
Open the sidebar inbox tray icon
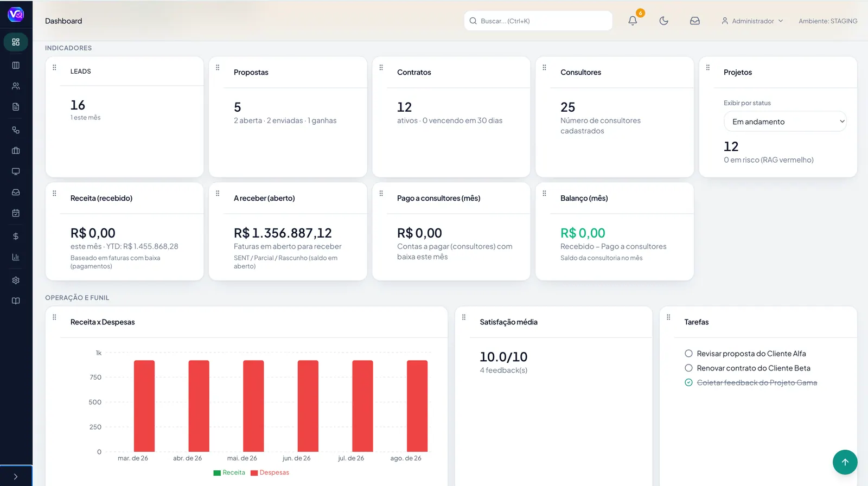click(16, 193)
